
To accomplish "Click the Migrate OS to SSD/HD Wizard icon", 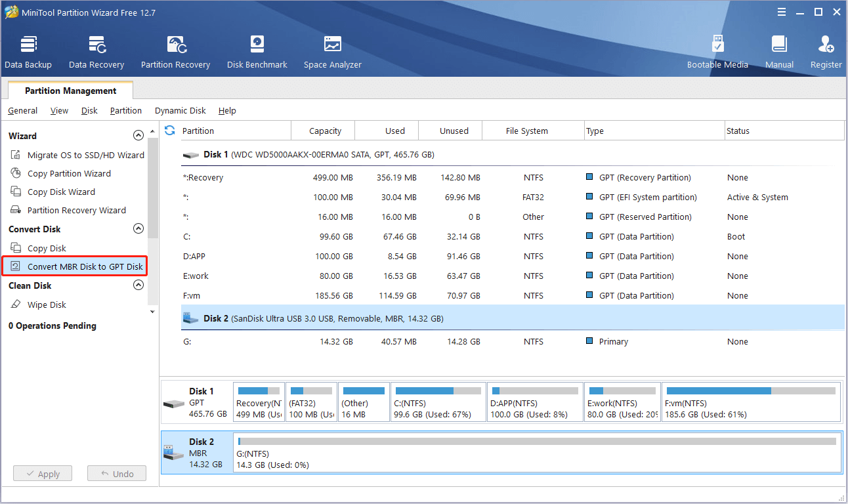I will pyautogui.click(x=16, y=155).
